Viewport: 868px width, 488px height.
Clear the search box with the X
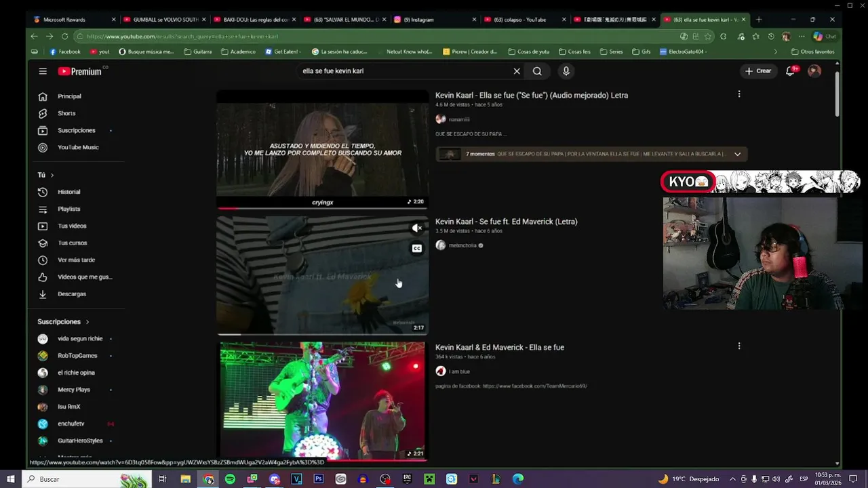click(517, 71)
